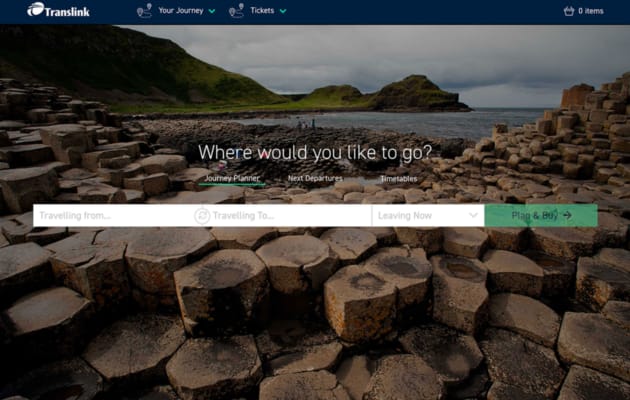Click the 0 items basket link
The height and width of the screenshot is (400, 630).
click(x=591, y=11)
